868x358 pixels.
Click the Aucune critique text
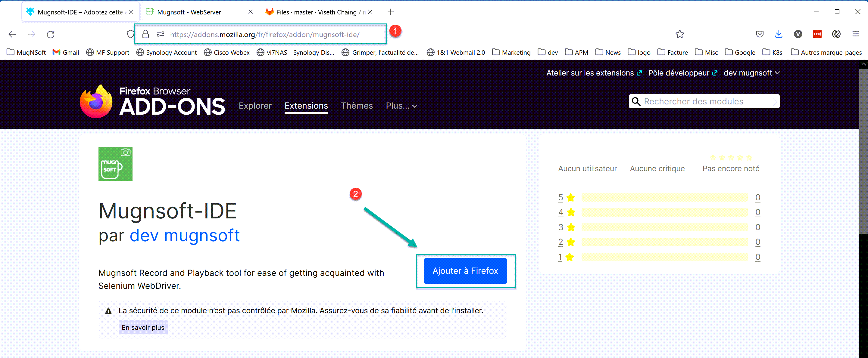(x=657, y=168)
